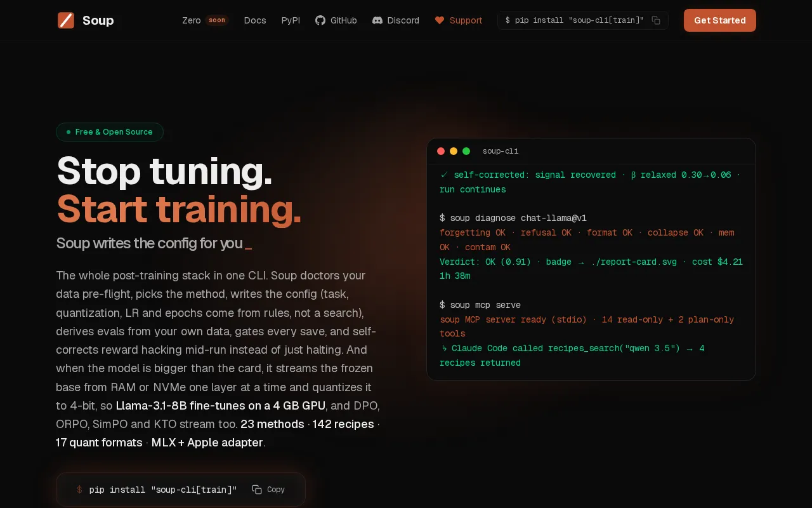Click the 'Verdict: OK (0.91)' terminal line
The height and width of the screenshot is (508, 812).
(591, 269)
